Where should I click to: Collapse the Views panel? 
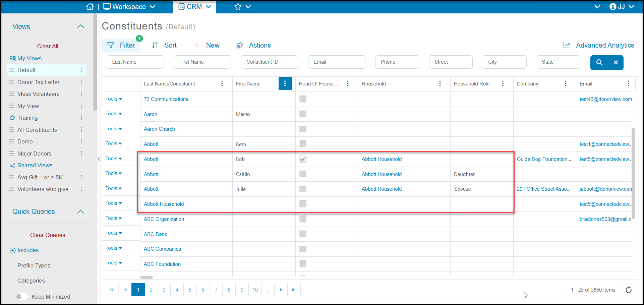80,26
